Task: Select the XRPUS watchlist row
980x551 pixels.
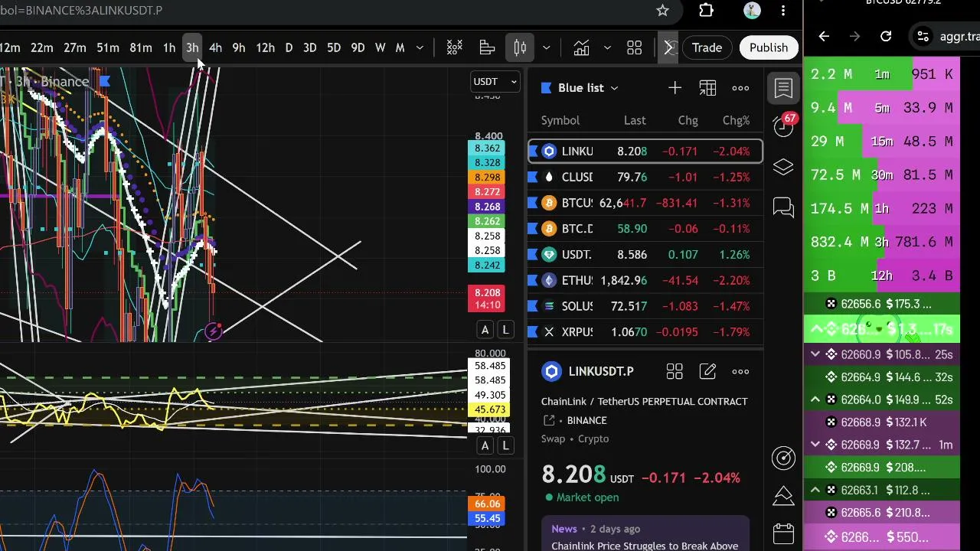Action: click(x=645, y=332)
